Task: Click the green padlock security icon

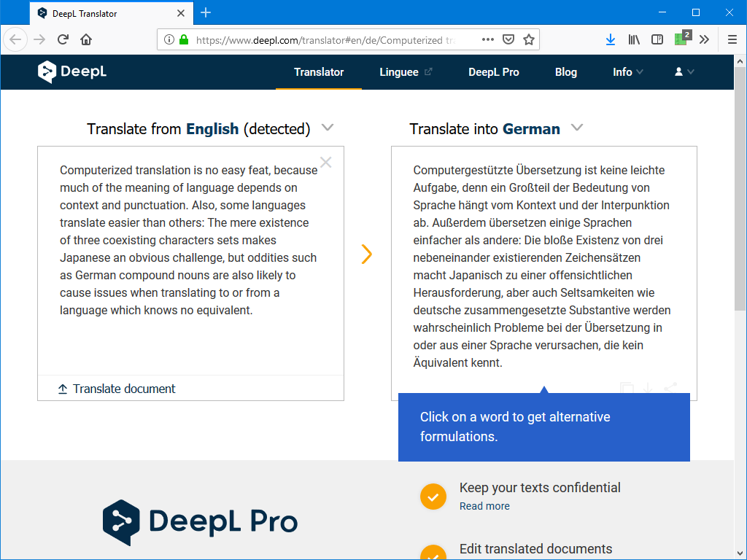Action: point(184,39)
